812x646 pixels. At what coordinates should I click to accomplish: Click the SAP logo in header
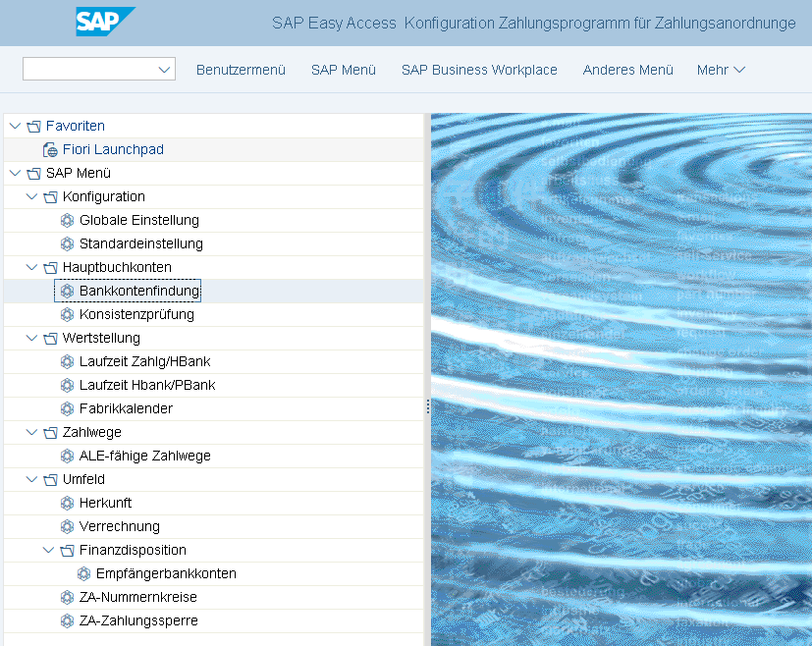click(x=105, y=22)
